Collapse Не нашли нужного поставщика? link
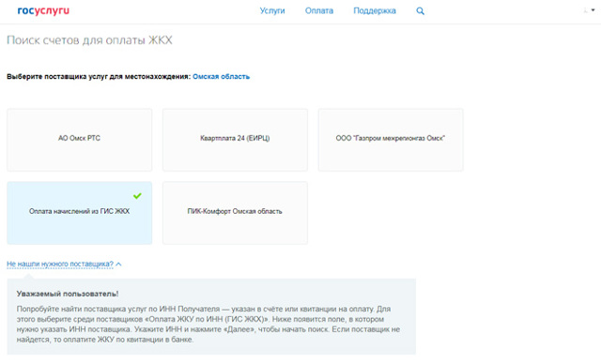 click(x=60, y=265)
